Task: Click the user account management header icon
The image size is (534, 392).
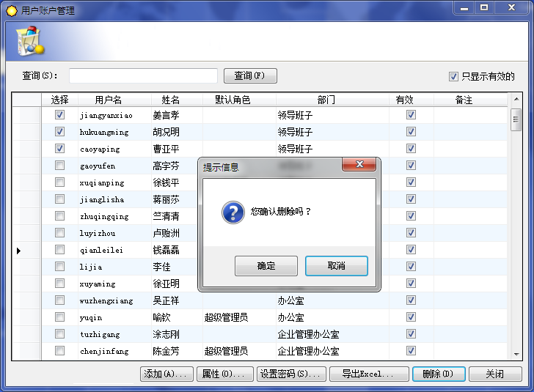Action: click(x=30, y=41)
